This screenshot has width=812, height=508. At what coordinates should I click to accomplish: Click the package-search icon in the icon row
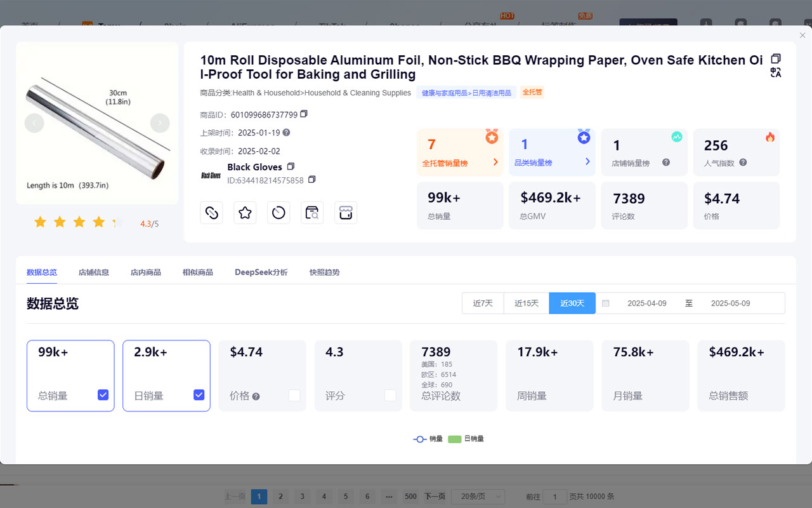(312, 213)
